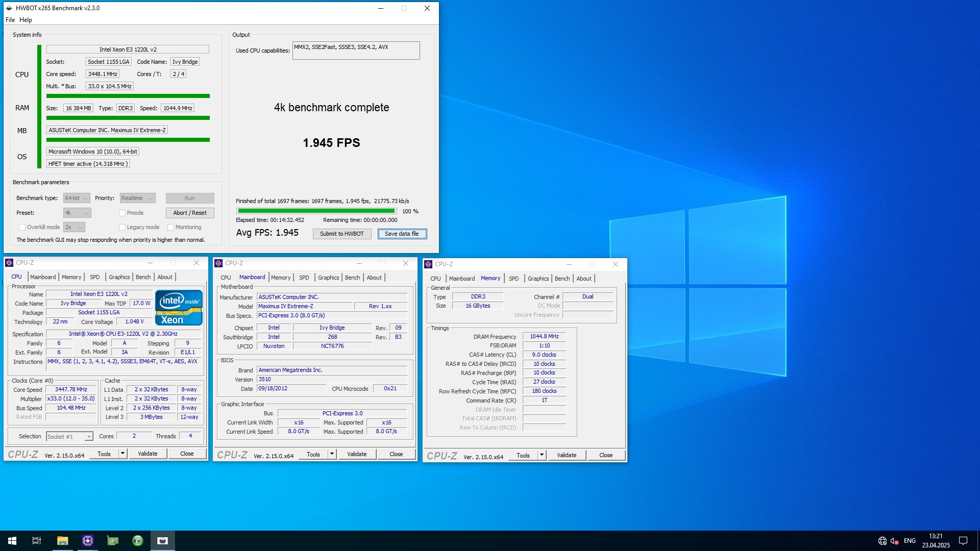Switch to Mainboard tab in first CPU-Z window

(43, 277)
